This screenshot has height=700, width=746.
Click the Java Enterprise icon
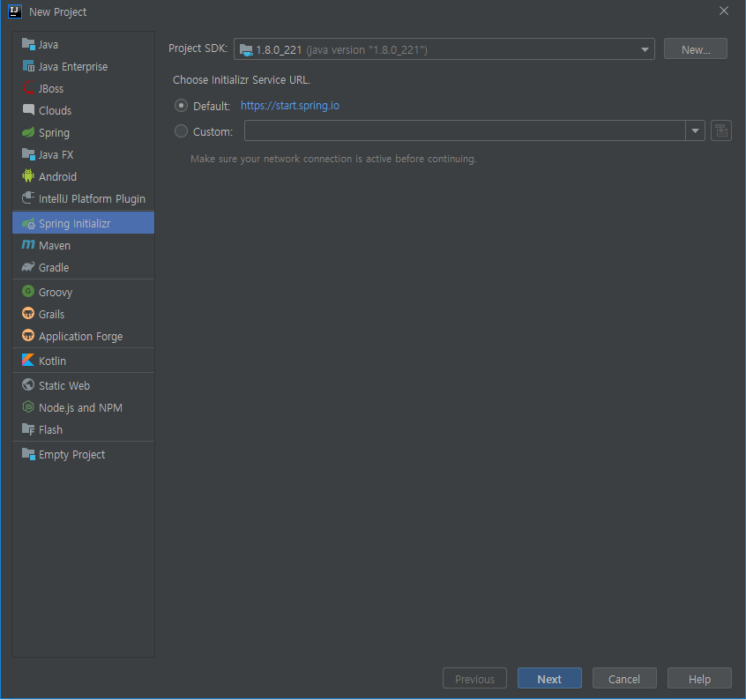[x=28, y=66]
